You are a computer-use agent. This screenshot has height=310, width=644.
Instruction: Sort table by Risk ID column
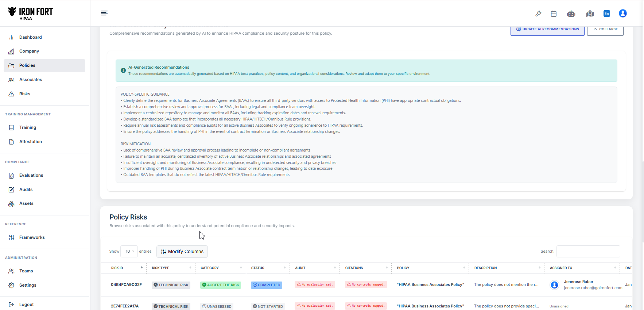point(124,268)
